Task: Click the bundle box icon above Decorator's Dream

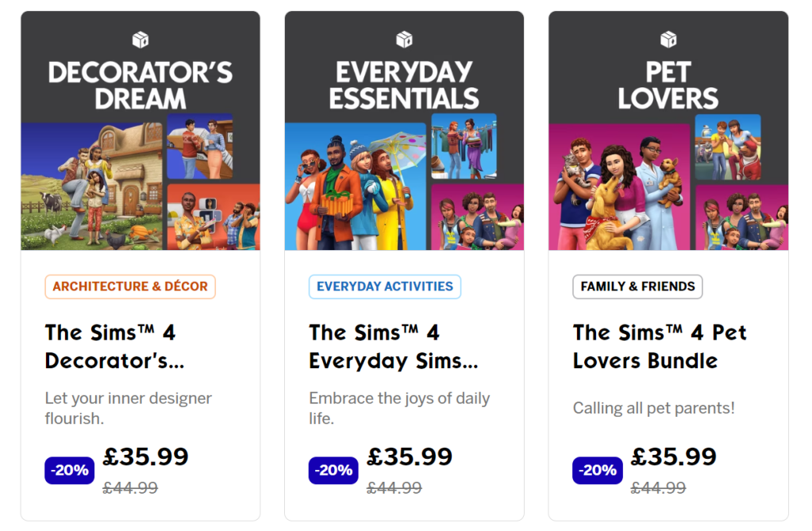Action: coord(140,40)
